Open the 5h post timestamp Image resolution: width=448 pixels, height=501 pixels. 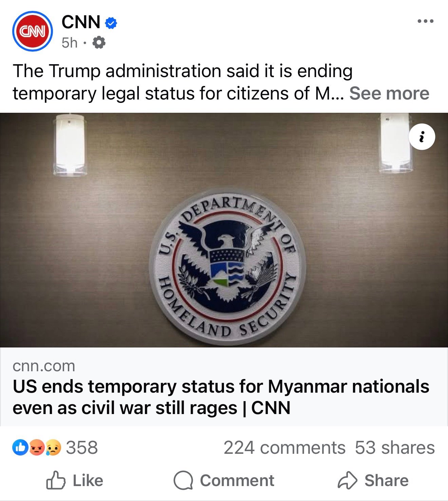[x=70, y=43]
